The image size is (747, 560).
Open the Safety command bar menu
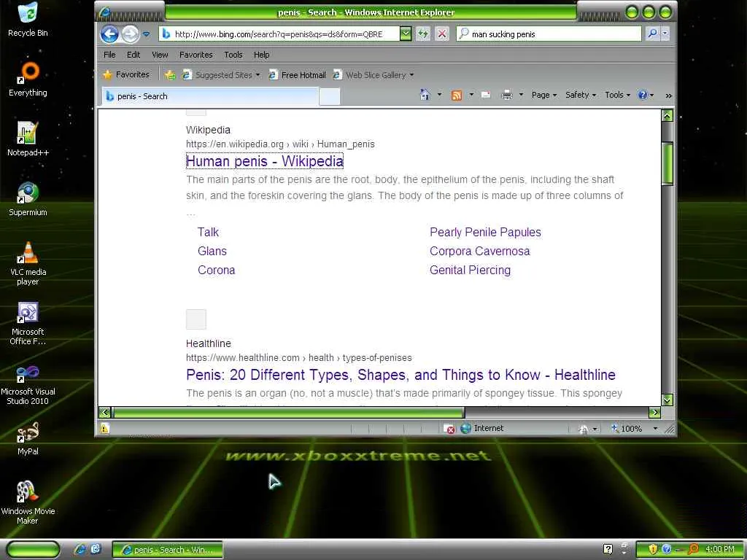pos(581,95)
